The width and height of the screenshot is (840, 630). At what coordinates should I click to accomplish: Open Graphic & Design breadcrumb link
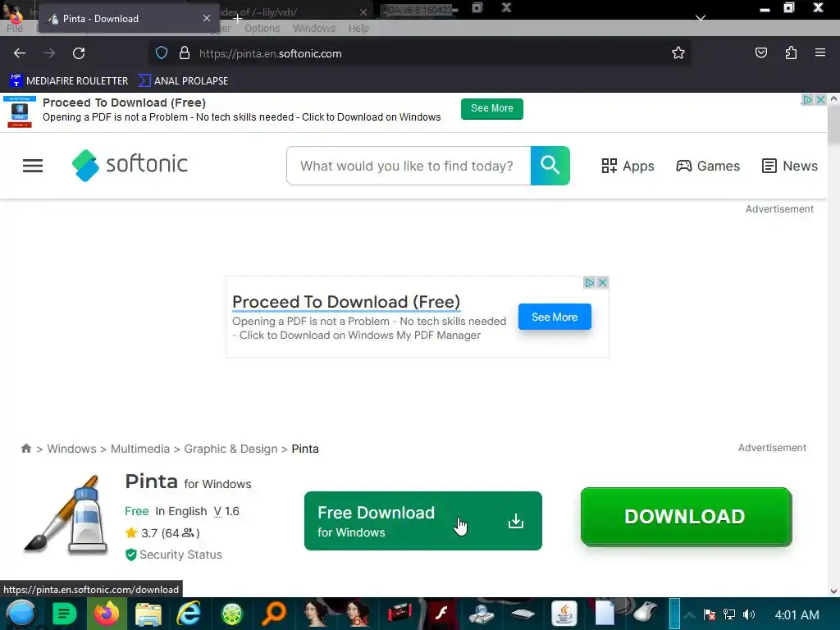tap(231, 449)
